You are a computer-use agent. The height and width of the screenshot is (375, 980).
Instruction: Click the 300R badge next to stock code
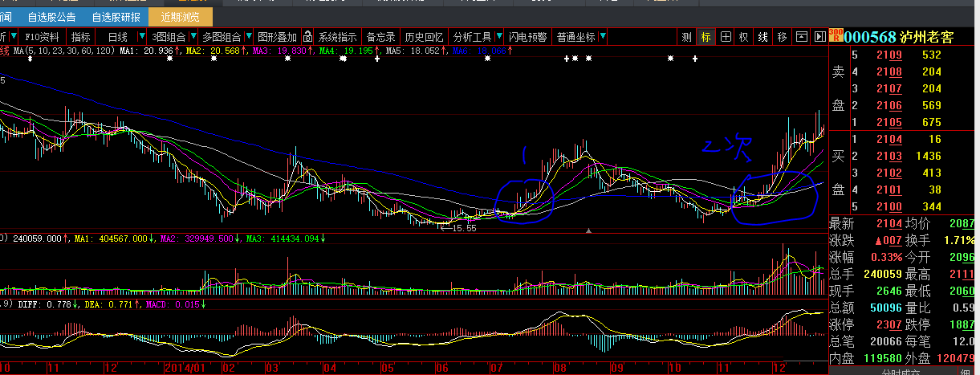(x=836, y=36)
